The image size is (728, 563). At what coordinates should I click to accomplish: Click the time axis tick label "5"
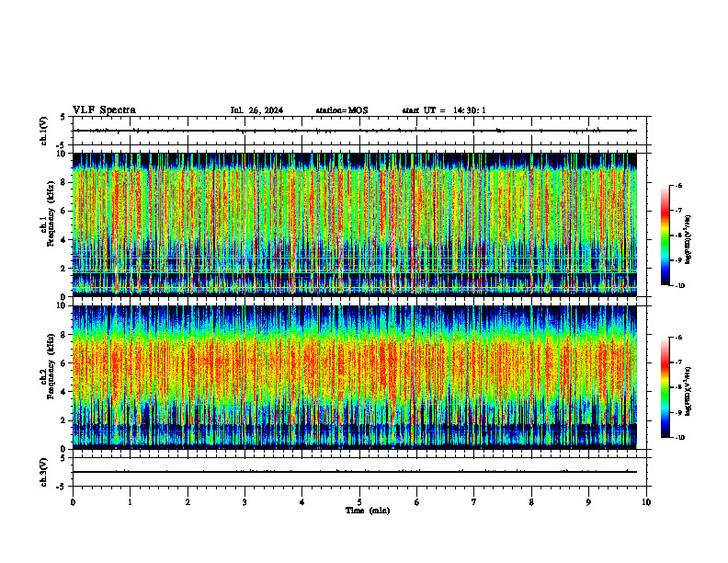click(359, 502)
